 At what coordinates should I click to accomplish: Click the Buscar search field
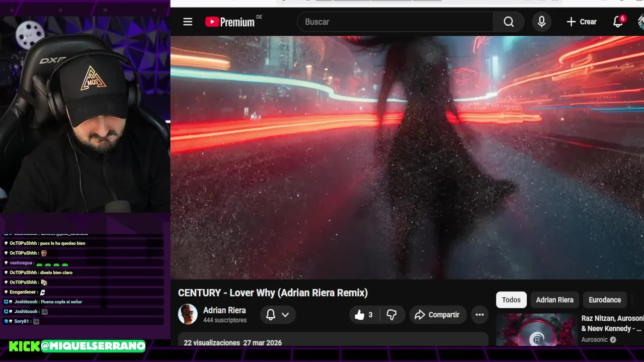click(x=395, y=22)
